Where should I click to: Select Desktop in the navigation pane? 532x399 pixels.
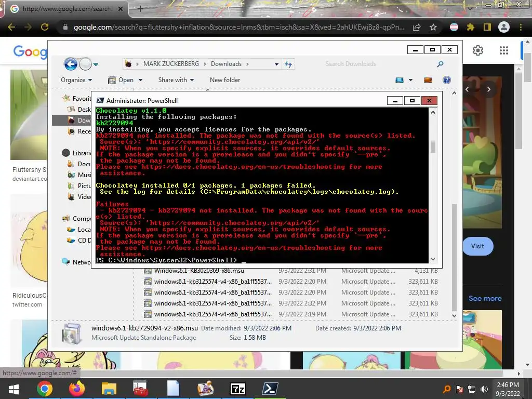[x=79, y=109]
